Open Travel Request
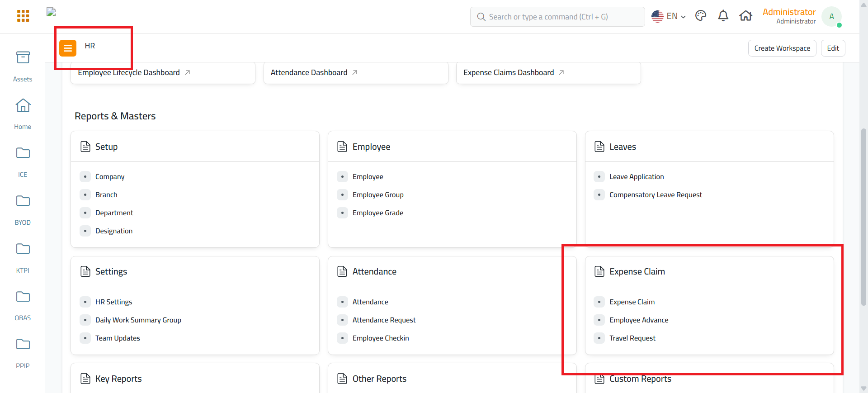 point(632,338)
